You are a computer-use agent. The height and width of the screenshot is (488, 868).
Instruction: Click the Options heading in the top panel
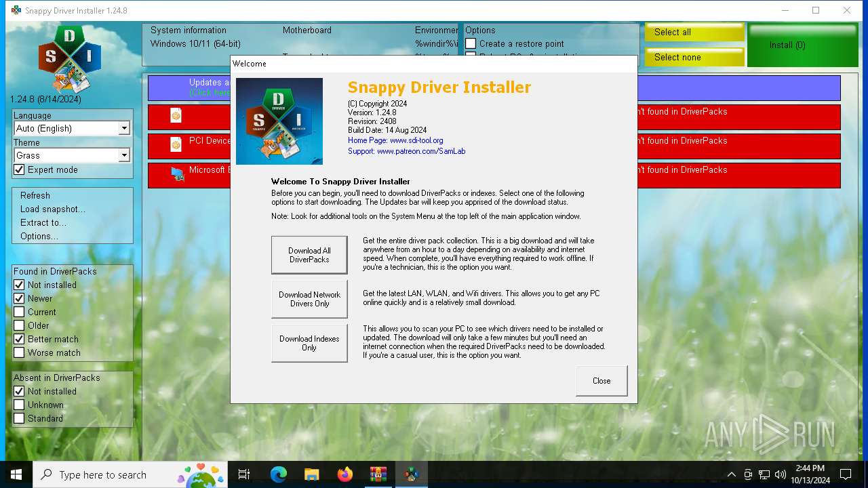coord(480,30)
